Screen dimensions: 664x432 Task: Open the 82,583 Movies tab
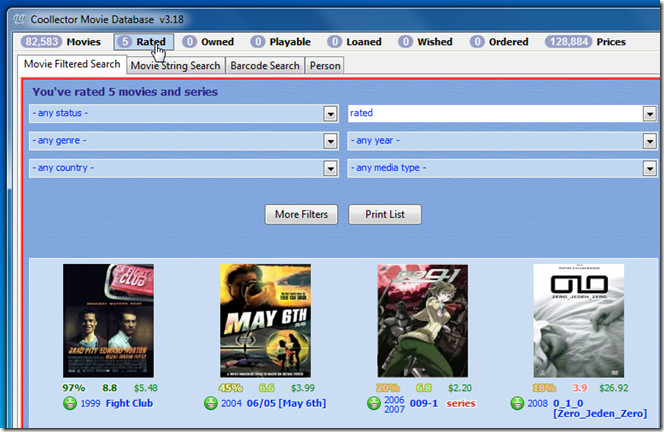pos(61,42)
